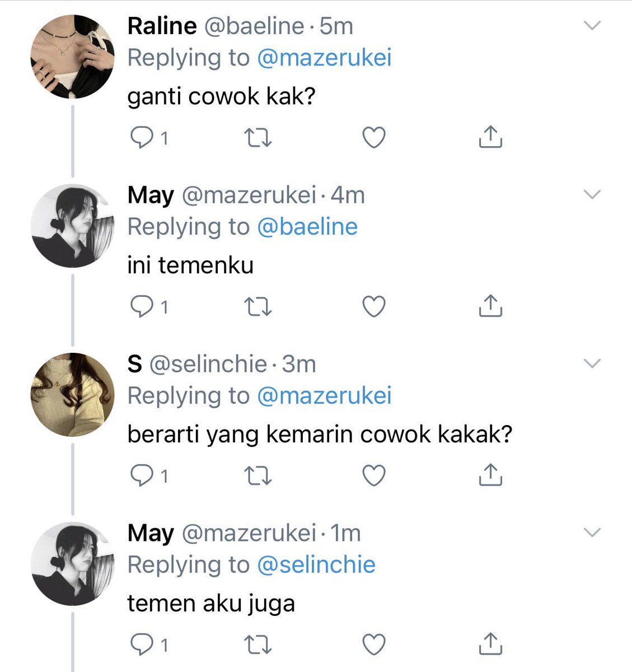Open @selinchie mention in May's last reply
The width and height of the screenshot is (632, 672).
[316, 565]
